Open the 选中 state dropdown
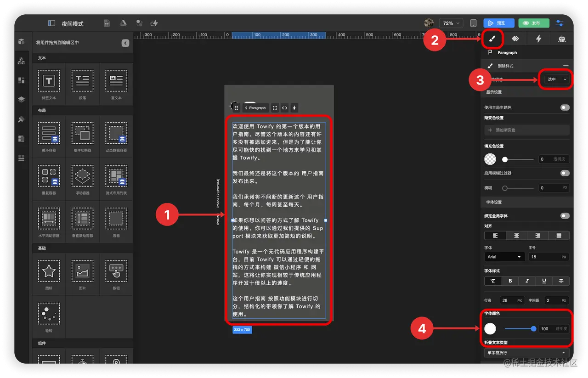Image resolution: width=588 pixels, height=378 pixels. click(x=557, y=79)
